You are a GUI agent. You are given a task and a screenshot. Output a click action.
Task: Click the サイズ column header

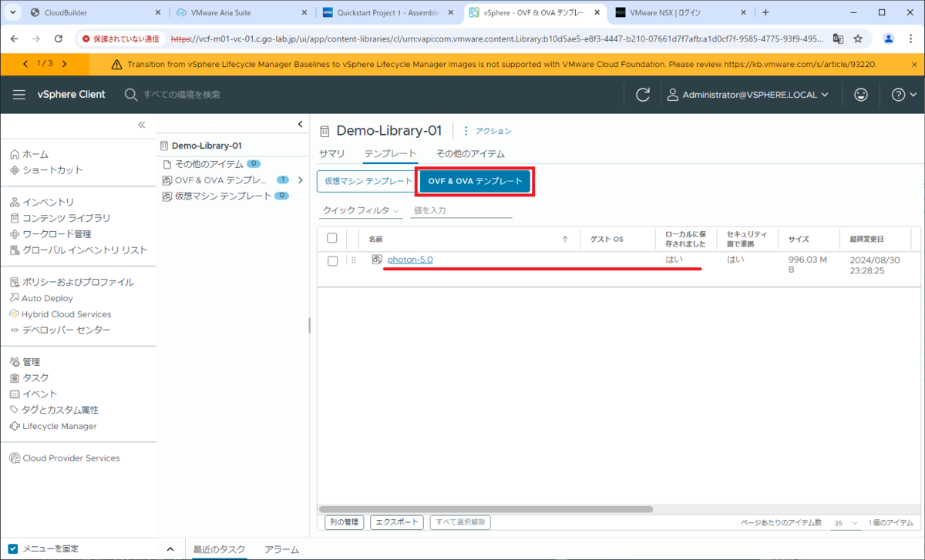799,240
